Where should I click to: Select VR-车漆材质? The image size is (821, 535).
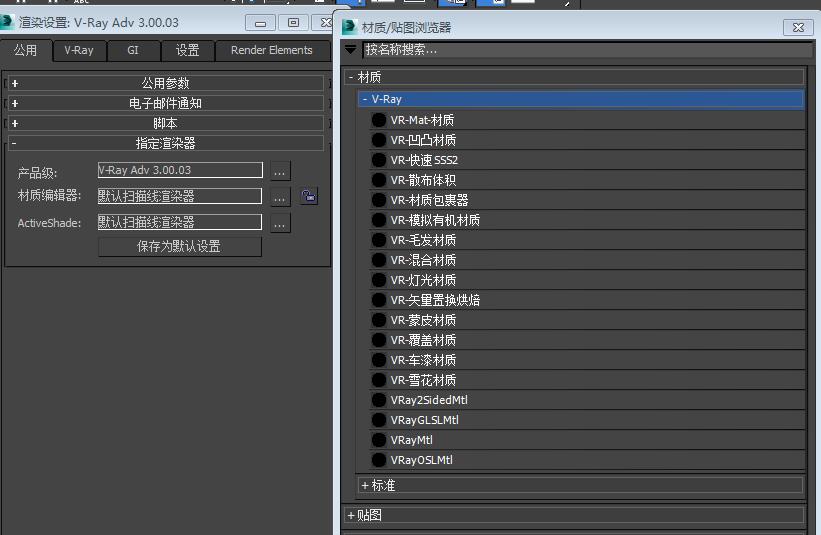587,360
